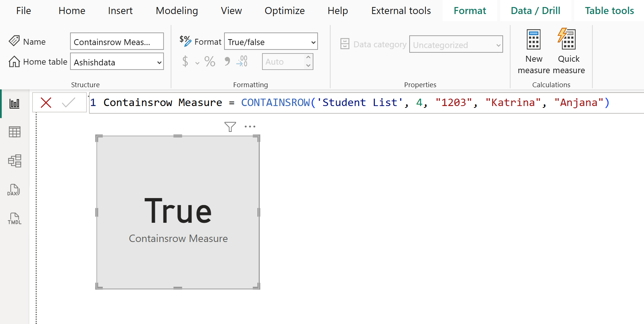Open the Table tools tab

pos(609,11)
